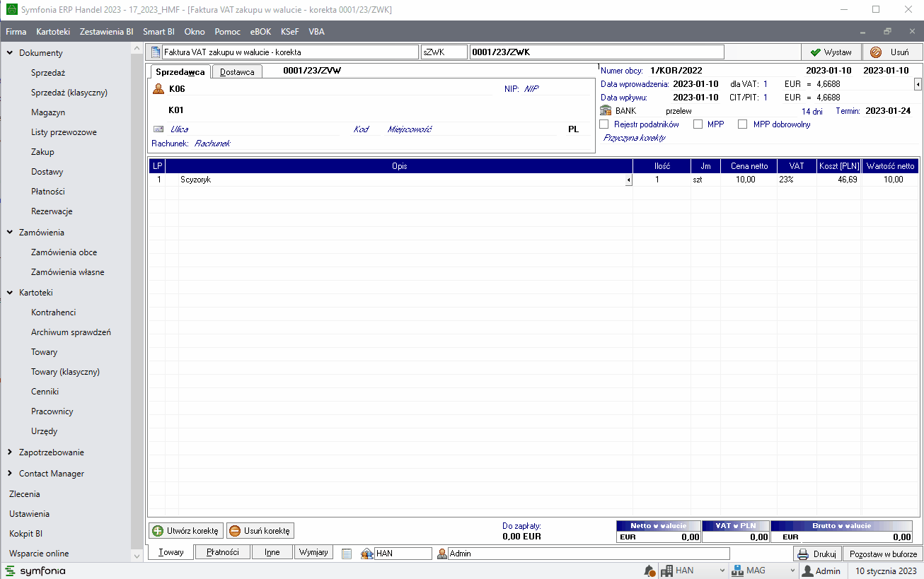Switch to the Dostawca tab

(237, 72)
